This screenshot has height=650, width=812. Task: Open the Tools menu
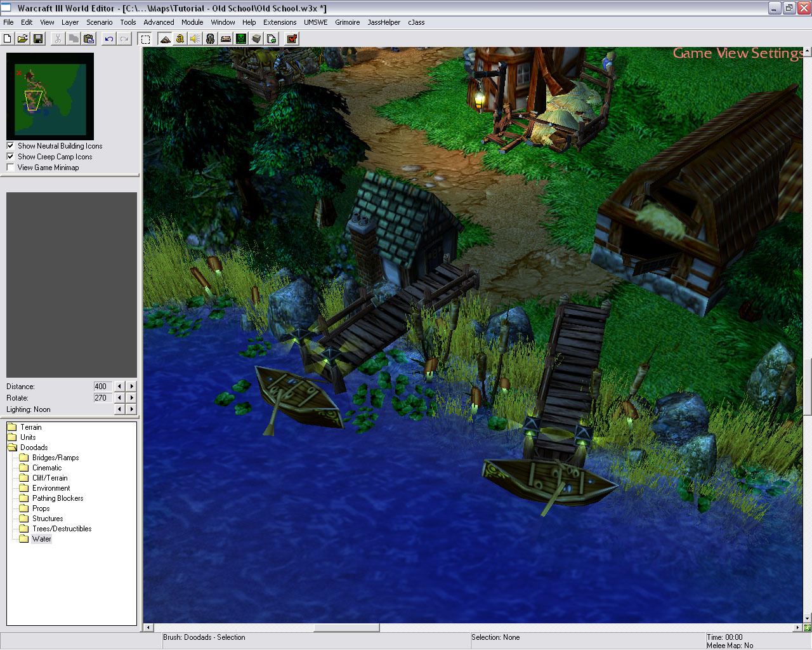click(128, 22)
